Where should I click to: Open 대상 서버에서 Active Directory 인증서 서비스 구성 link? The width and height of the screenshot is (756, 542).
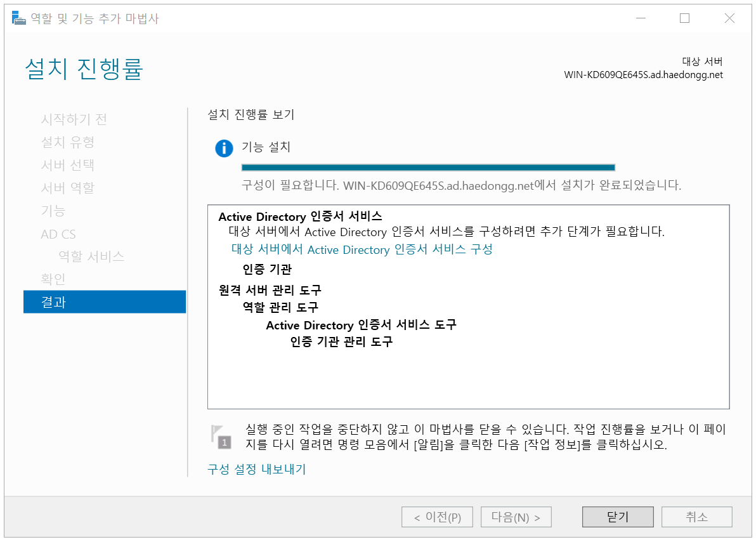coord(362,249)
